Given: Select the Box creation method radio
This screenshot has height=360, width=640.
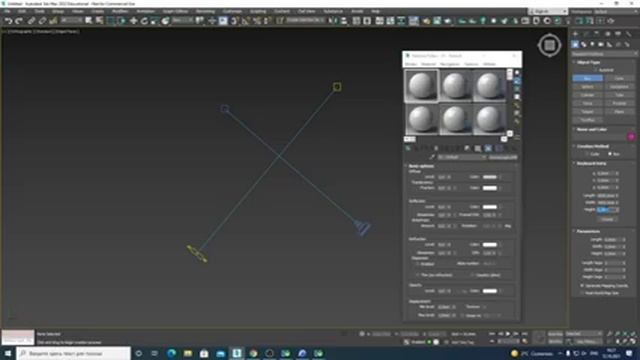Looking at the screenshot, I should 611,154.
